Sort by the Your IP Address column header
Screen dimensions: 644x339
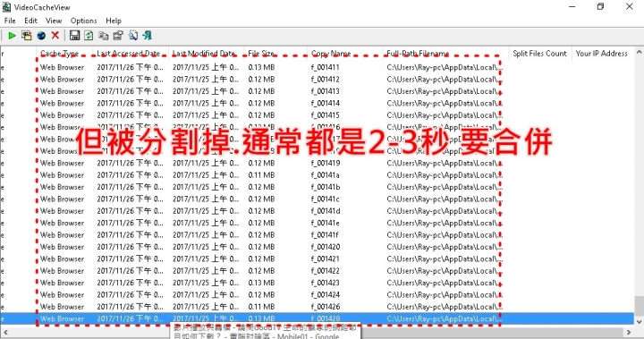click(602, 54)
